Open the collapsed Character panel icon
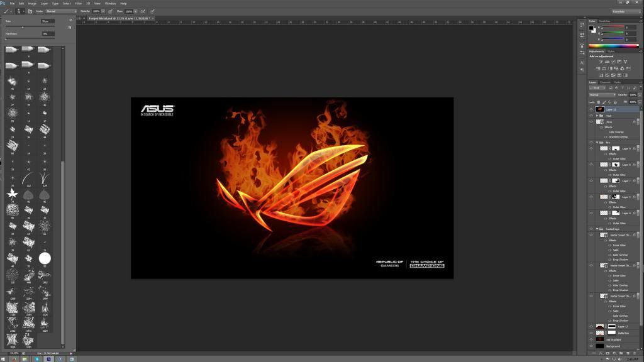The width and height of the screenshot is (644, 362). point(582,62)
